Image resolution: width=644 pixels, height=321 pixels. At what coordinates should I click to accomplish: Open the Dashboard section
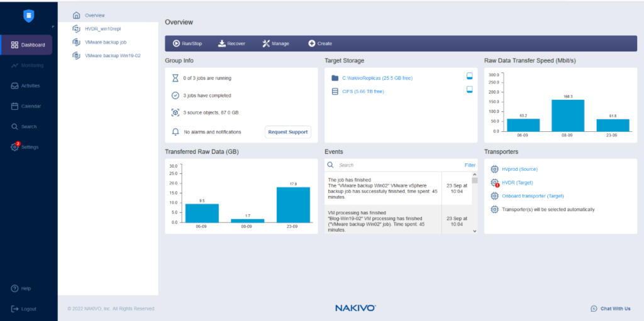point(26,45)
